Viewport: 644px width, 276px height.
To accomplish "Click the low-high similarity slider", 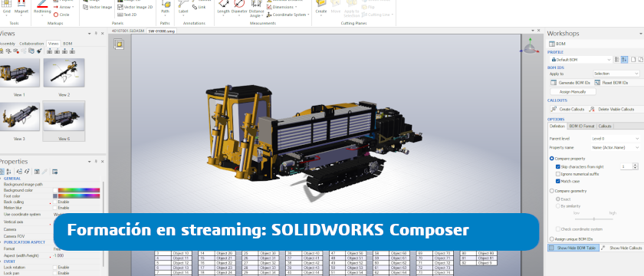I will point(593,219).
